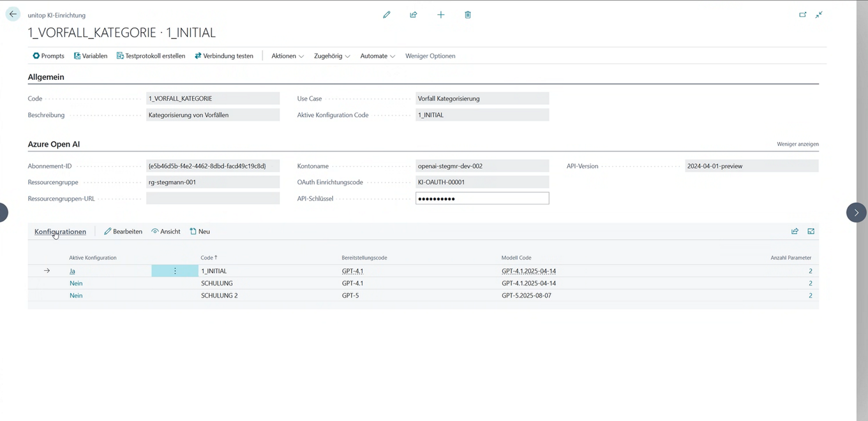The image size is (868, 421).
Task: Click the plus icon to create new
Action: [x=440, y=15]
